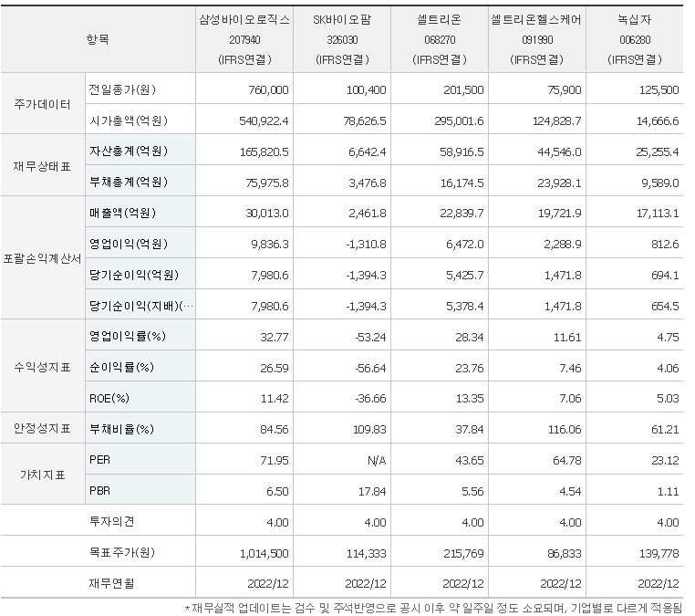Click the 영업이익(억원) row label
This screenshot has width=695, height=616.
pos(129,244)
